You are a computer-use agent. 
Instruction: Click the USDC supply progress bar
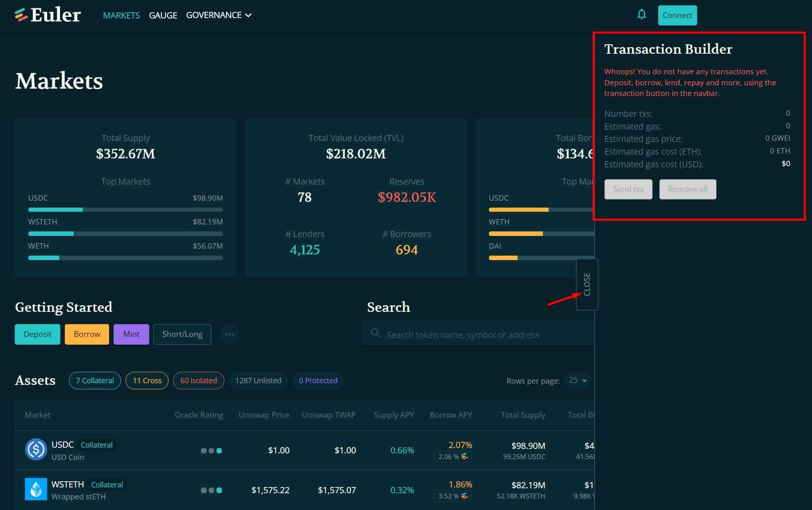[x=125, y=209]
